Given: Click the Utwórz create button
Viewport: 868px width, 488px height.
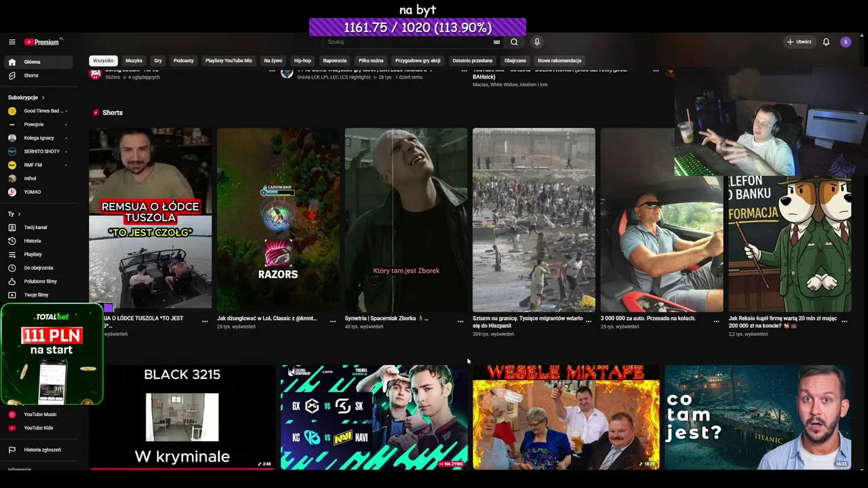Looking at the screenshot, I should [x=799, y=42].
